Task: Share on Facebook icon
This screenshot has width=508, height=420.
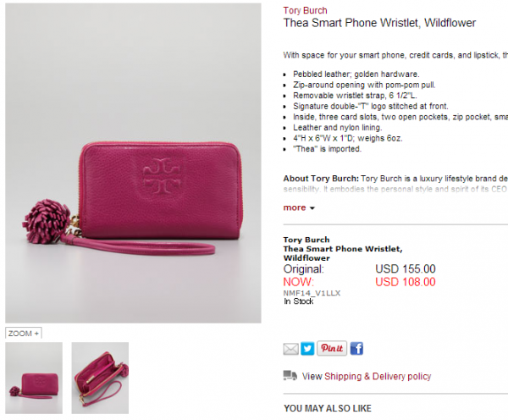Action: 356,349
